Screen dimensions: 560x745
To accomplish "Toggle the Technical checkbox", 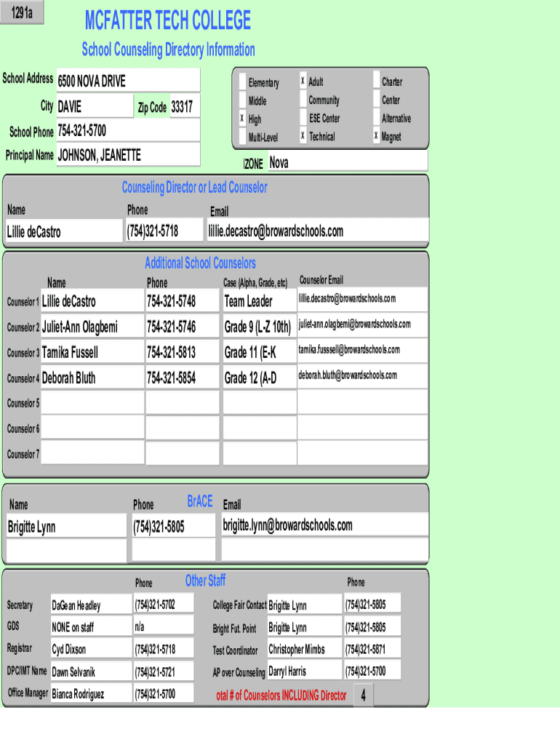I will click(303, 136).
